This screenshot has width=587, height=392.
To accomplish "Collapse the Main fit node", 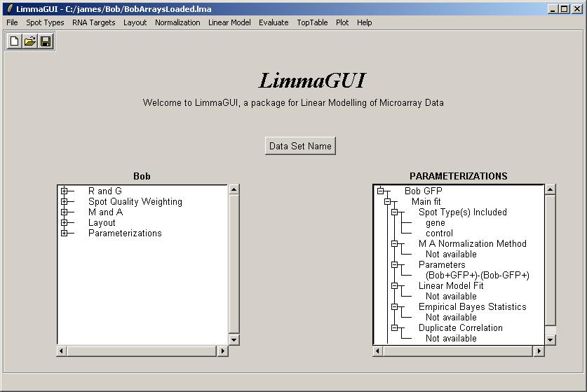I will [387, 201].
